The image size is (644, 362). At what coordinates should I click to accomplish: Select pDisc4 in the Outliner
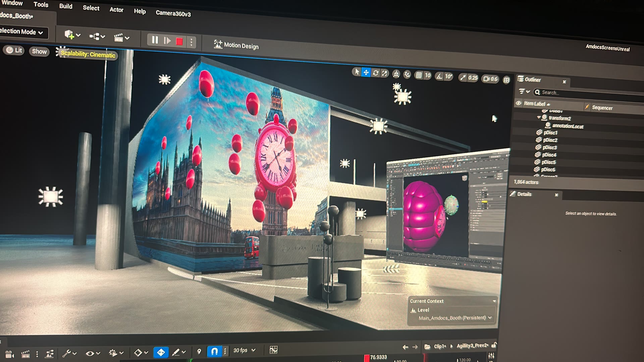549,155
